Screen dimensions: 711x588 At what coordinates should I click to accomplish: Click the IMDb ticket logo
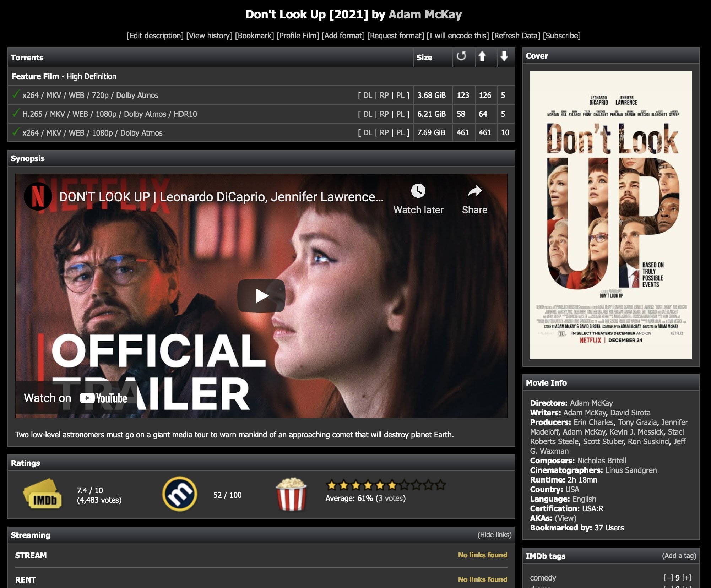42,494
